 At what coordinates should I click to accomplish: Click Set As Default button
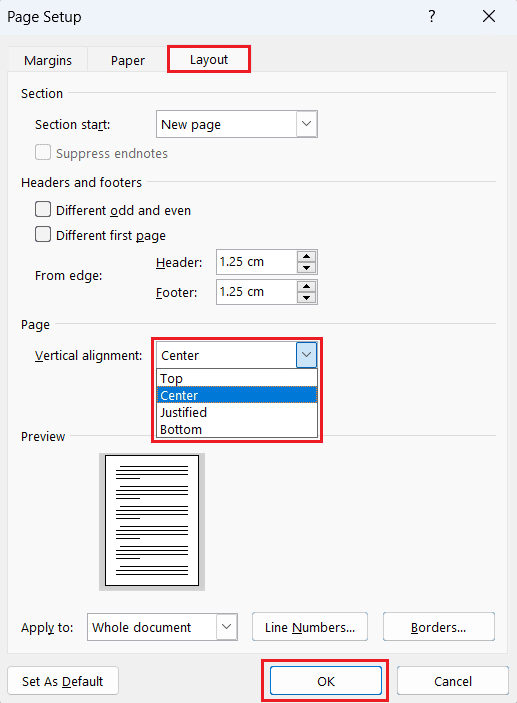[63, 681]
